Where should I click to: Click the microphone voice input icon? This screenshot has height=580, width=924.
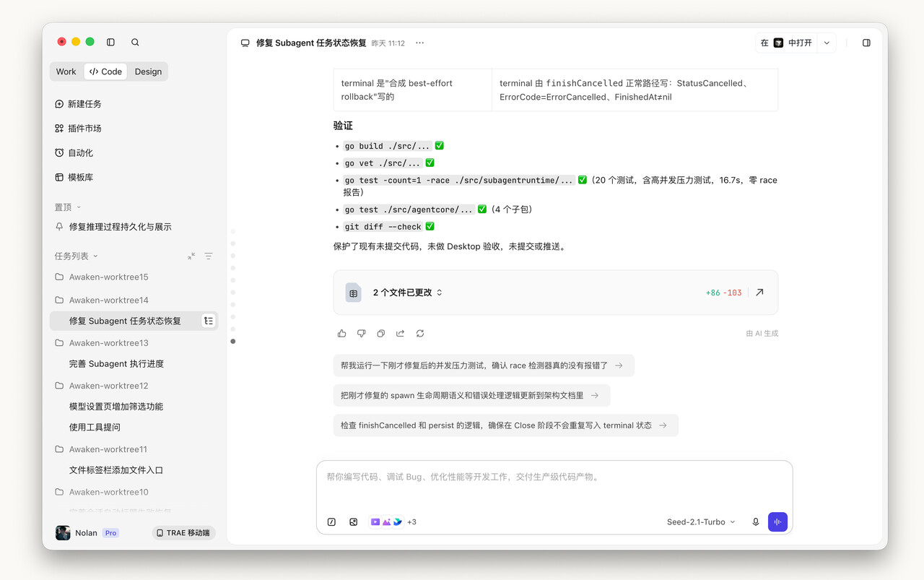pos(756,521)
